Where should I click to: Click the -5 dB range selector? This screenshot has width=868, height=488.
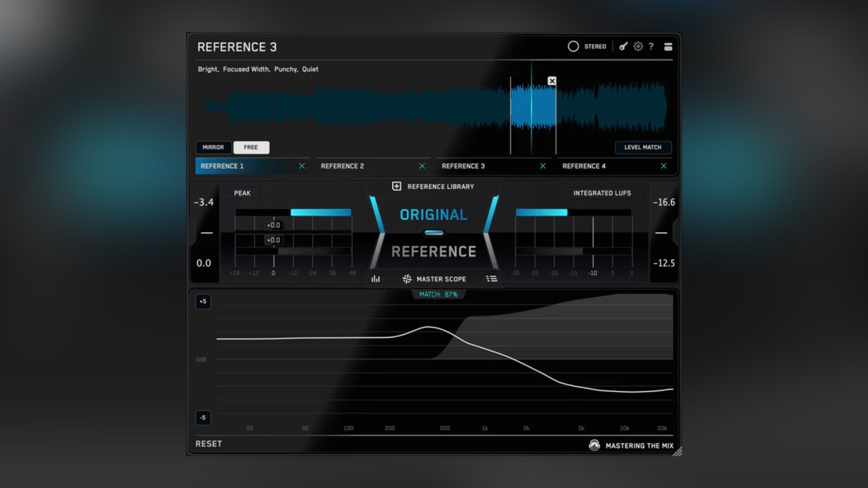203,418
